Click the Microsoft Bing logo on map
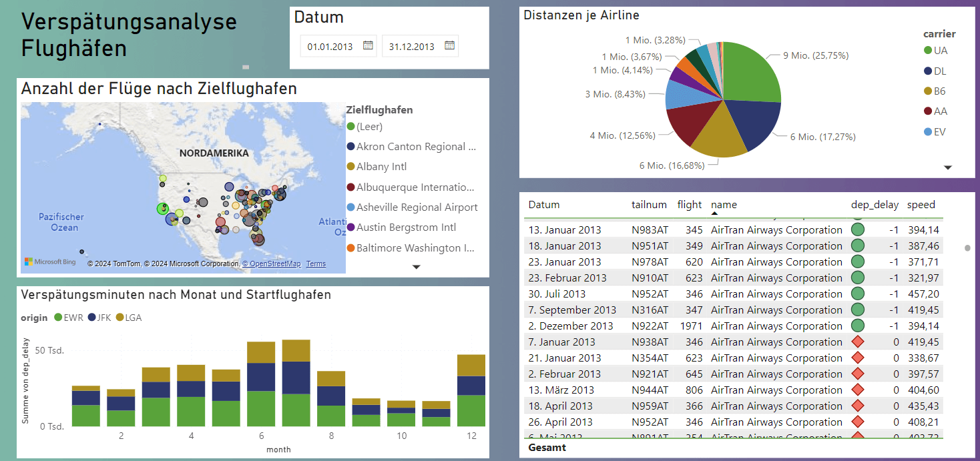The image size is (980, 461). point(51,262)
